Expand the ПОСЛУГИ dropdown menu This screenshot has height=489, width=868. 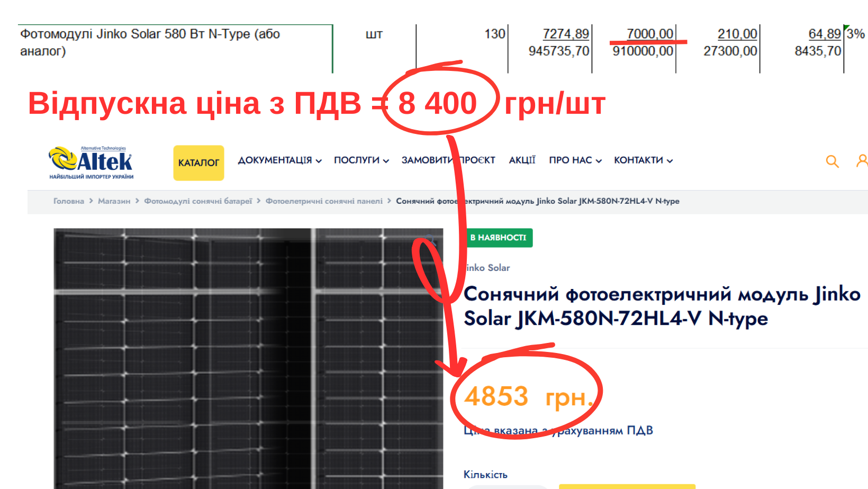pos(361,160)
